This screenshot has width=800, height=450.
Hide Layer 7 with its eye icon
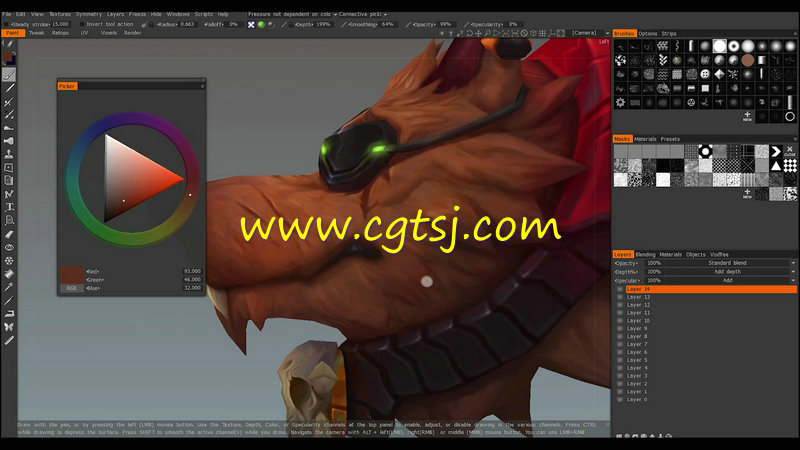tap(620, 344)
